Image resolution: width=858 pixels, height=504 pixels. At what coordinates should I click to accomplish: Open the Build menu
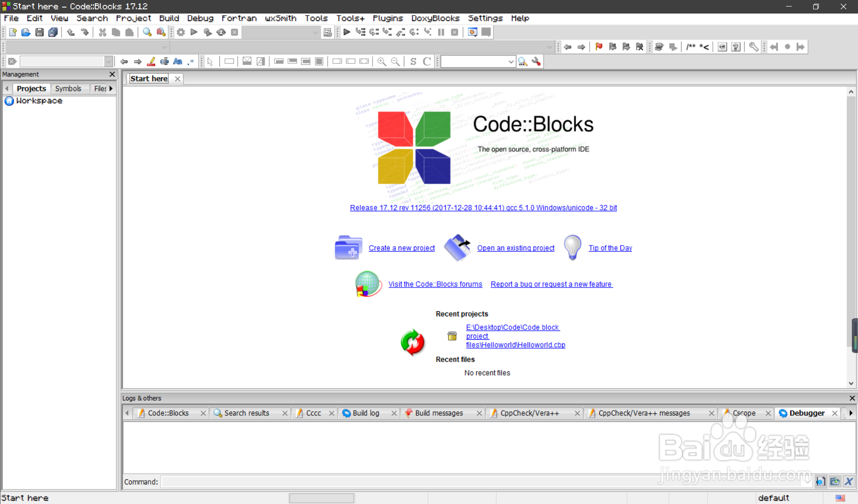point(169,18)
